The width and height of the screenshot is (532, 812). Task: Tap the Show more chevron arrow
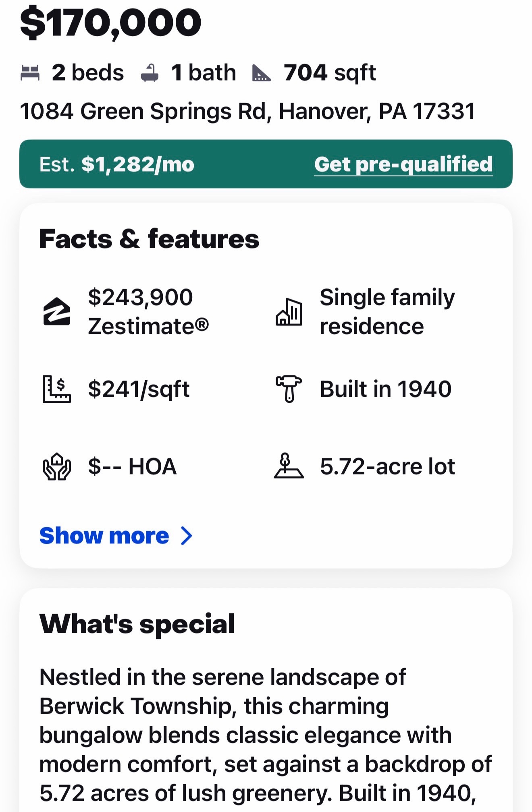(x=186, y=536)
